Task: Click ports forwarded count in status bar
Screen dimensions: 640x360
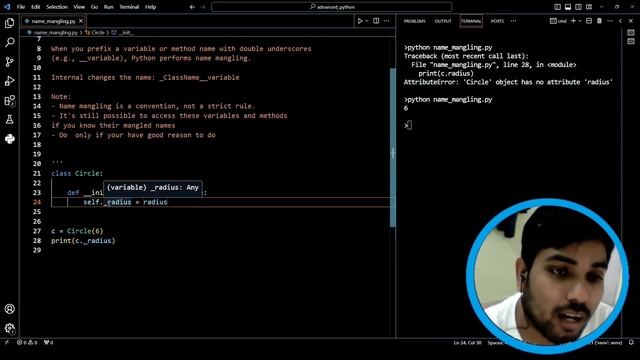Action: tap(49, 342)
